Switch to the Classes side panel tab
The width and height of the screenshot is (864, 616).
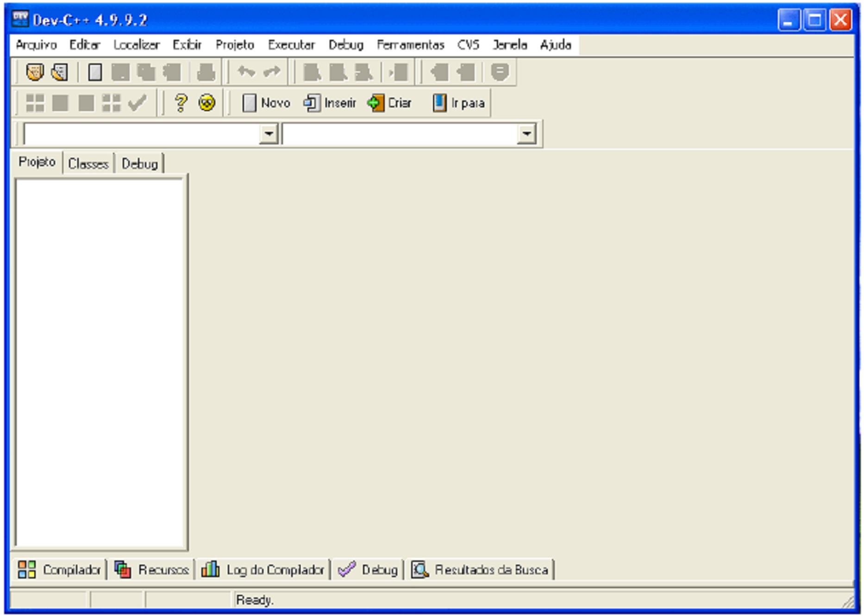point(88,164)
